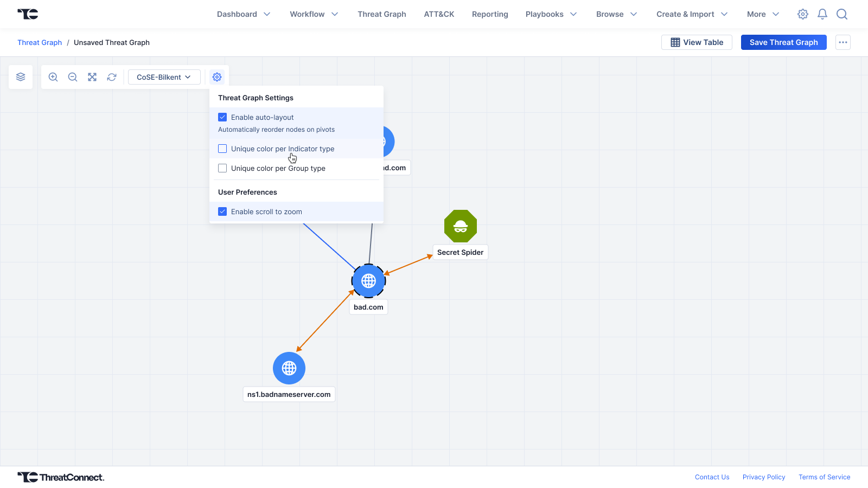Viewport: 868px width, 488px height.
Task: Click the layers icon in graph toolbar
Action: 21,77
